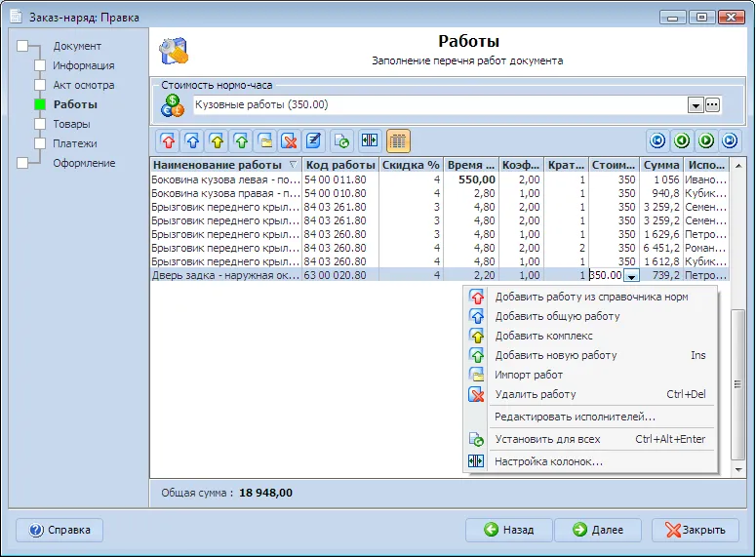Click the Скидка % column header
This screenshot has width=756, height=557.
tap(411, 165)
